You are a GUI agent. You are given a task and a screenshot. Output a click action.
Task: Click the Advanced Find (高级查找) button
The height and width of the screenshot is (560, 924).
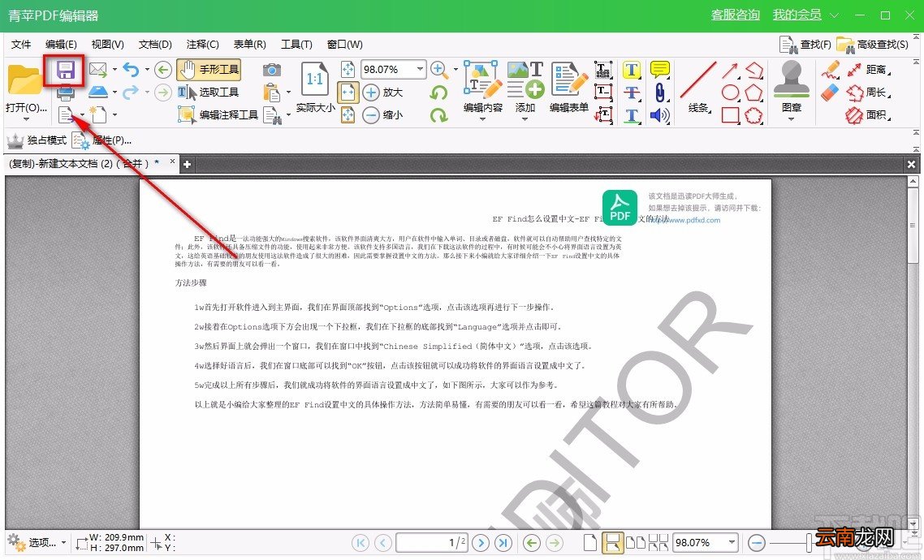(x=872, y=44)
